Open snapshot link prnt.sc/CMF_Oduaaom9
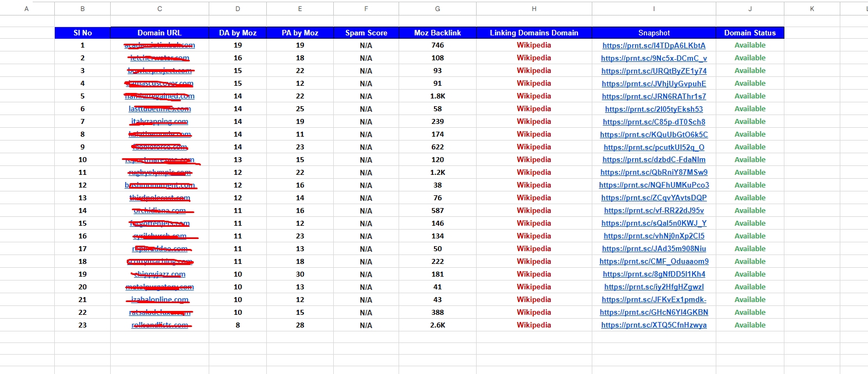Viewport: 868px width, 374px height. pyautogui.click(x=654, y=261)
